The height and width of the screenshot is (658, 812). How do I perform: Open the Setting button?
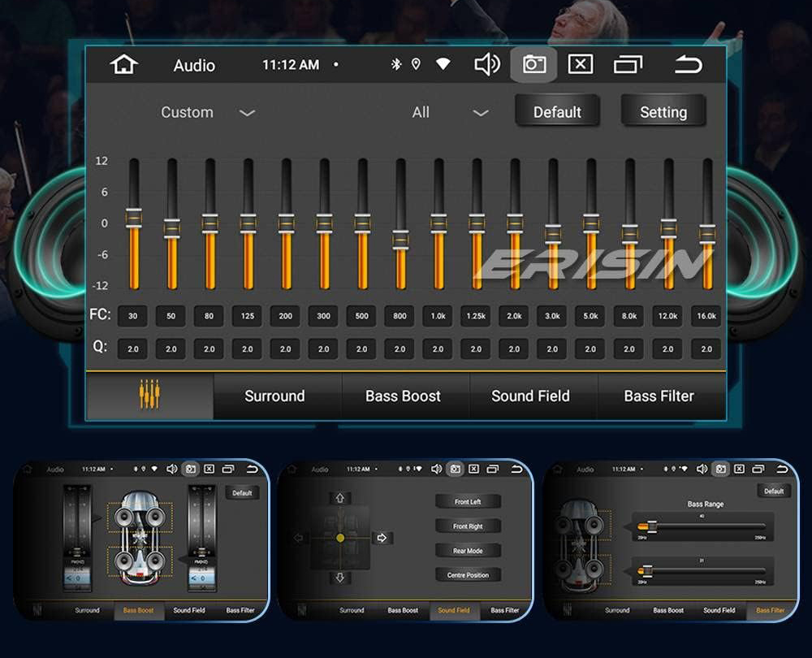(x=663, y=112)
